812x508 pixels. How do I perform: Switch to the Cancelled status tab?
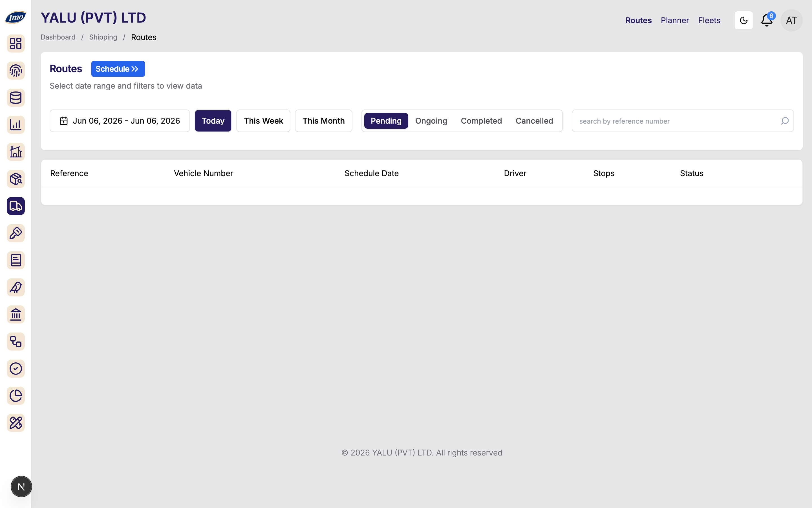pos(534,121)
